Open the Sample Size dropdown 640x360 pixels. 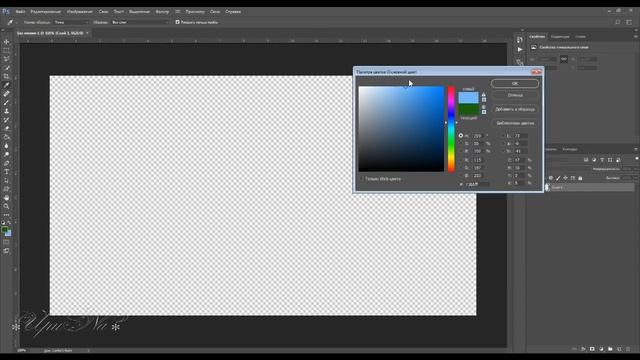tap(71, 22)
